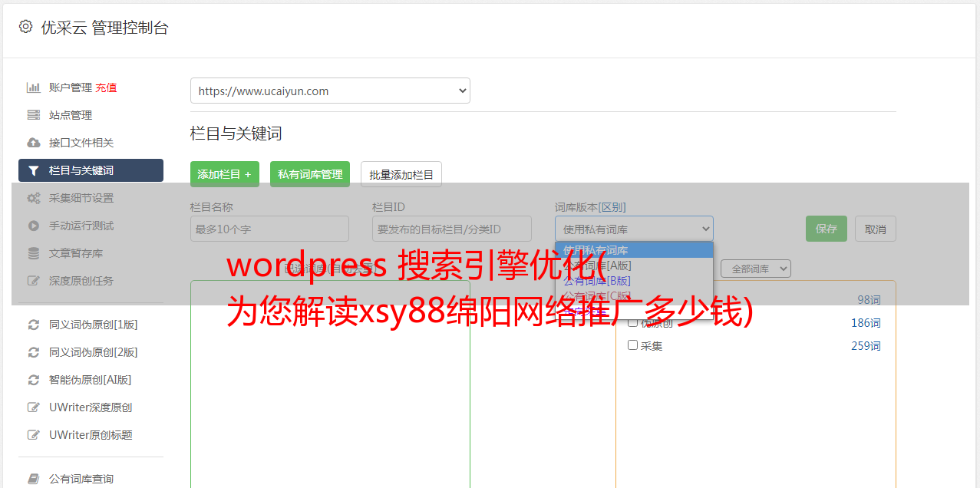Focus the 栏目名称 input field
The height and width of the screenshot is (488, 980).
click(269, 229)
